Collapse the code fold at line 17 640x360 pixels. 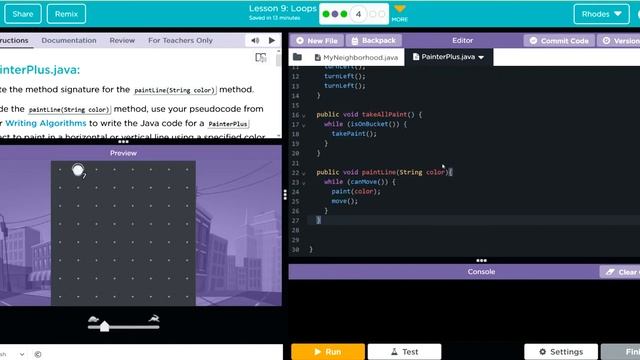coord(304,125)
